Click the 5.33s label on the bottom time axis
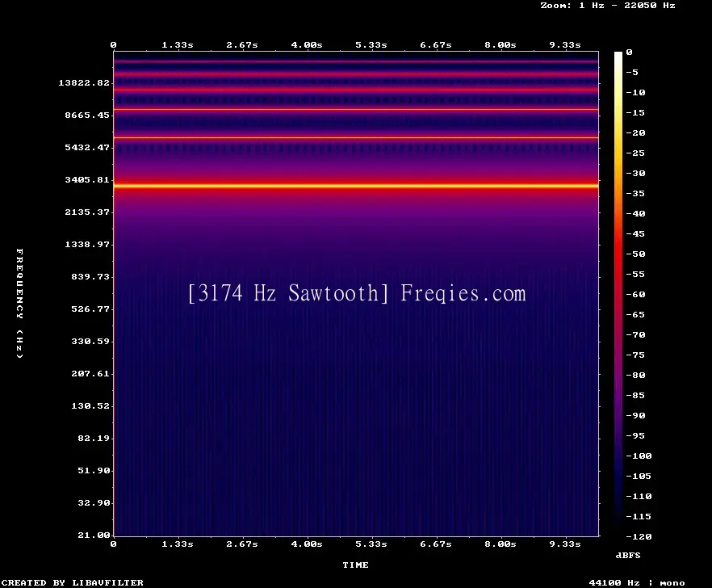 click(371, 544)
